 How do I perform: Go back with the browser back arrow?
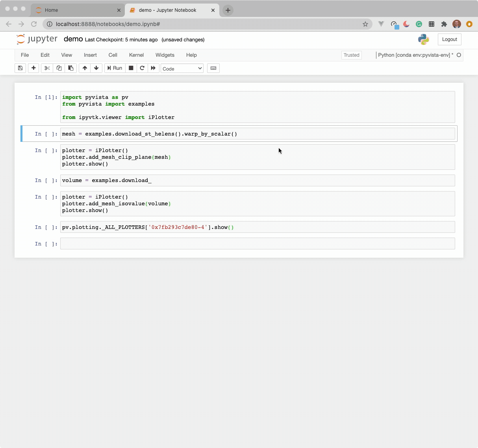[9, 24]
